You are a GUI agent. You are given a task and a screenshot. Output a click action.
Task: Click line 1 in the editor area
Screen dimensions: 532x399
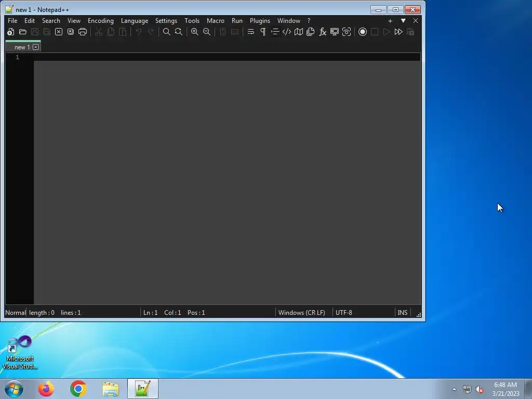[227, 57]
